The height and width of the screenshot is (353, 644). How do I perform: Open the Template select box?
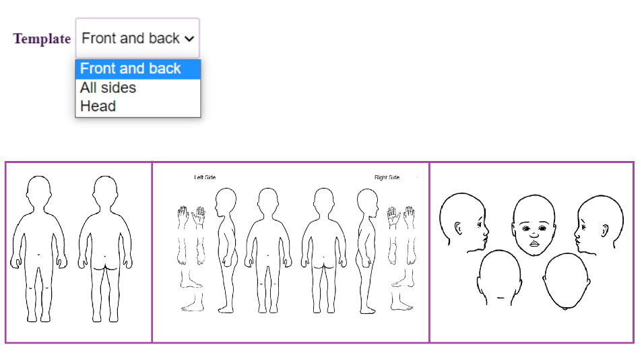[x=137, y=38]
